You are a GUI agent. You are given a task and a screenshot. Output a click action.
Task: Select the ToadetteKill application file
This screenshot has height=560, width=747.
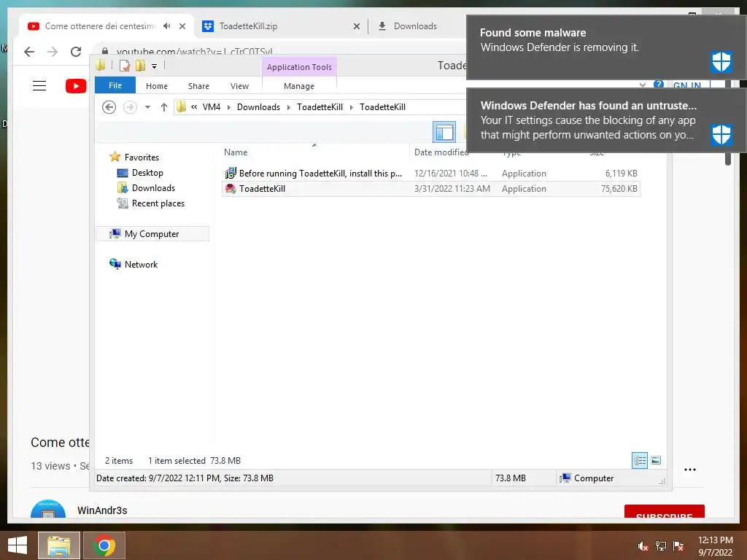(430, 189)
